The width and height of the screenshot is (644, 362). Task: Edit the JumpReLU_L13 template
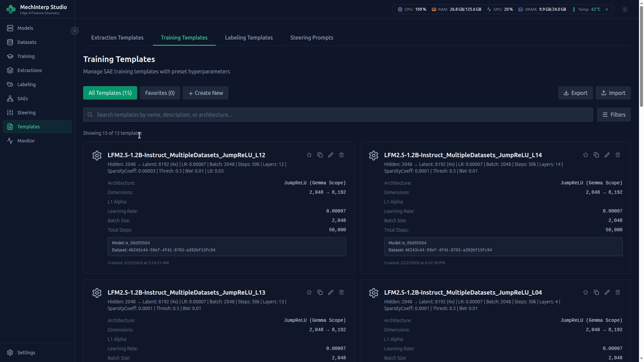(x=330, y=292)
